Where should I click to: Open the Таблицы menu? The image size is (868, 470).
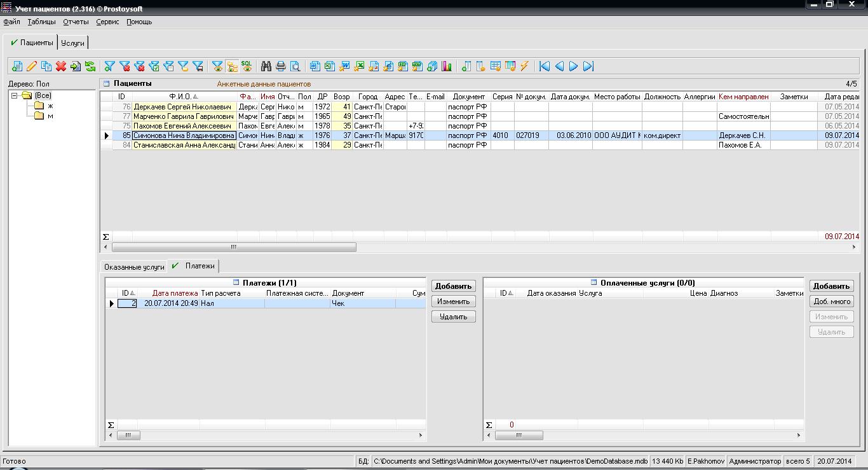[x=41, y=22]
